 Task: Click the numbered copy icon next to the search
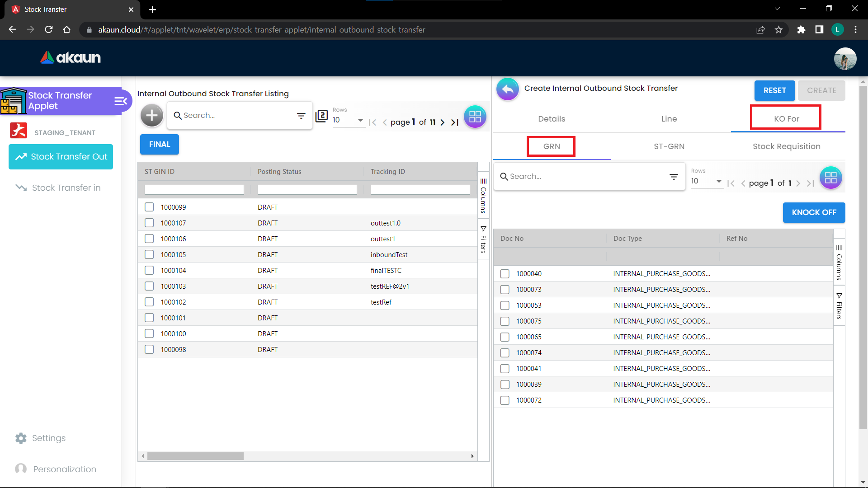(x=321, y=116)
